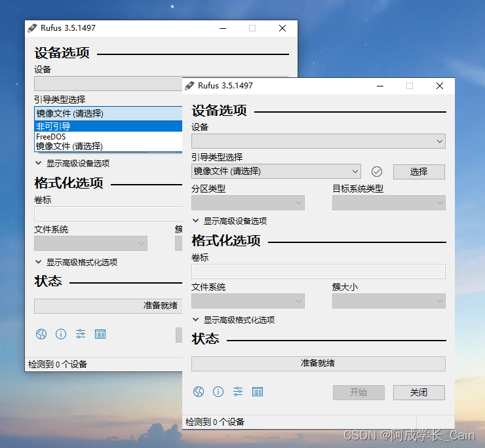Open 引导类型选择 dropdown in front window
The image size is (485, 448).
click(276, 172)
